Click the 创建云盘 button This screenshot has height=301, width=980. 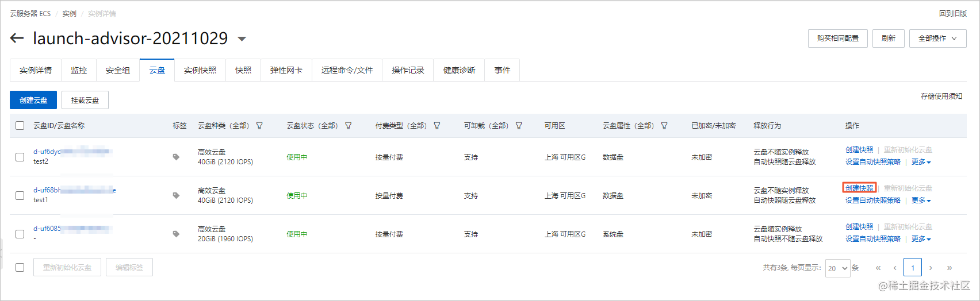tap(33, 100)
